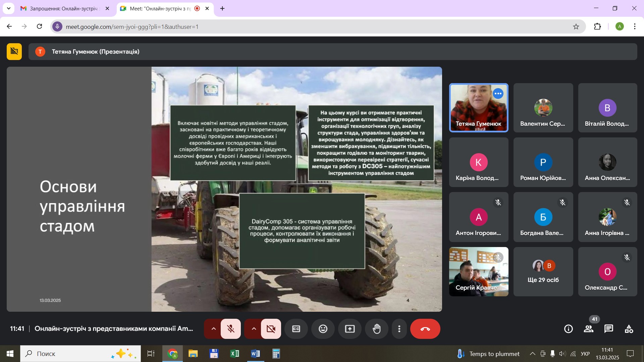
Task: Click meeting title Онлайн-зустріч з представниками
Action: click(114, 328)
